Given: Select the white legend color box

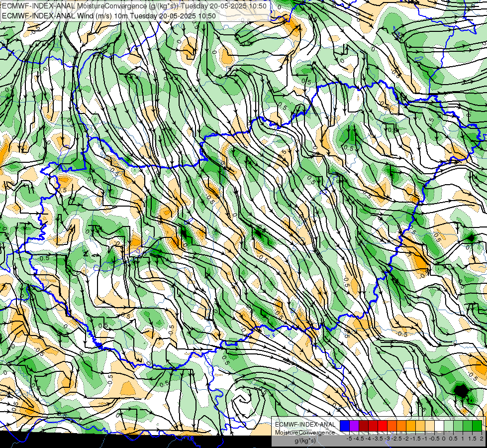Looking at the screenshot, I should pos(439,426).
